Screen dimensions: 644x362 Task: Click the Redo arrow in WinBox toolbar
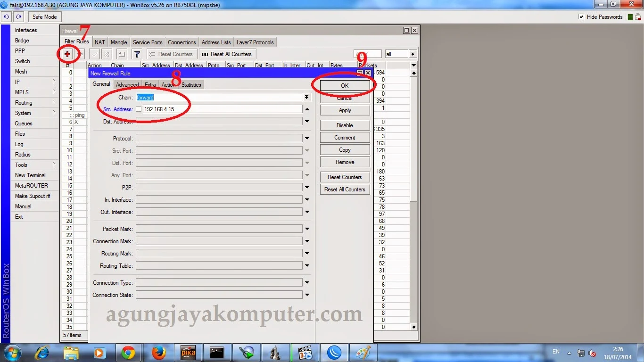pyautogui.click(x=18, y=16)
